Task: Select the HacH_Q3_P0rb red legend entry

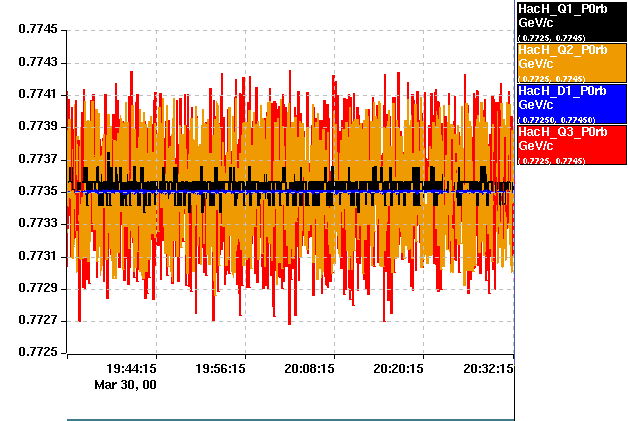Action: pyautogui.click(x=570, y=145)
